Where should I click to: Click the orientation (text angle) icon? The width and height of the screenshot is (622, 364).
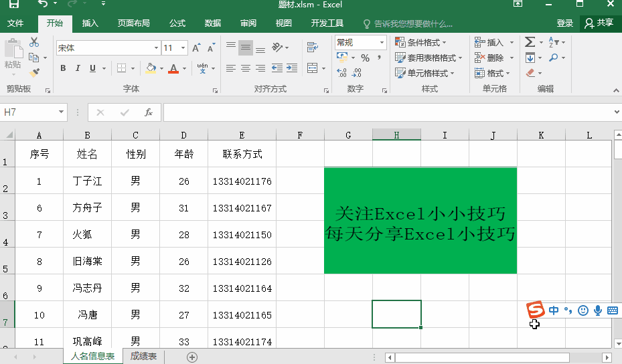point(277,48)
